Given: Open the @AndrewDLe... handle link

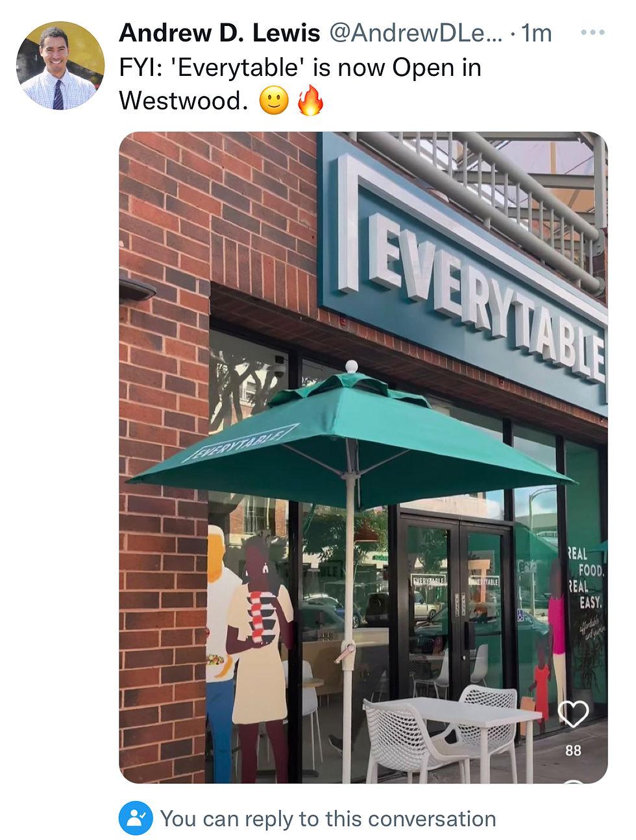Looking at the screenshot, I should point(416,32).
